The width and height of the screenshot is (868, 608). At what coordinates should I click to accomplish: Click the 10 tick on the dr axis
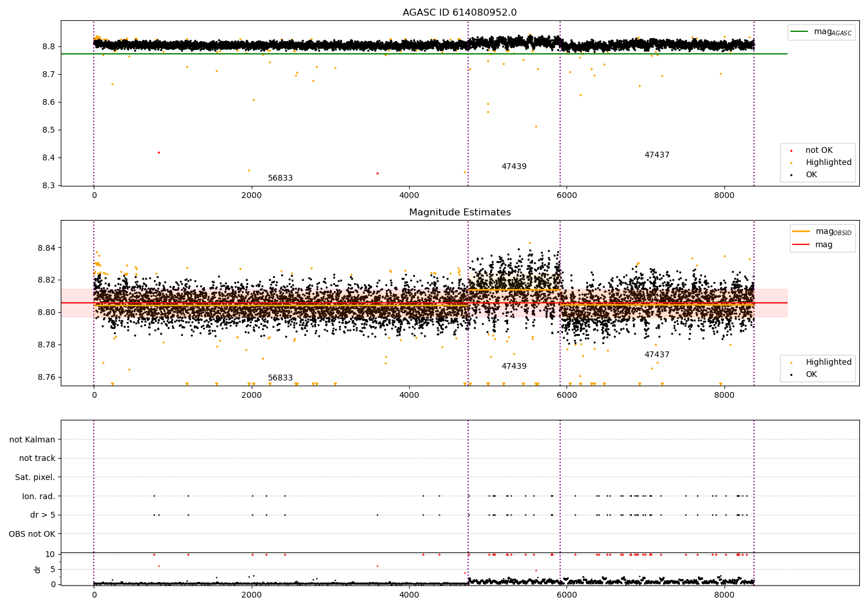(x=50, y=554)
